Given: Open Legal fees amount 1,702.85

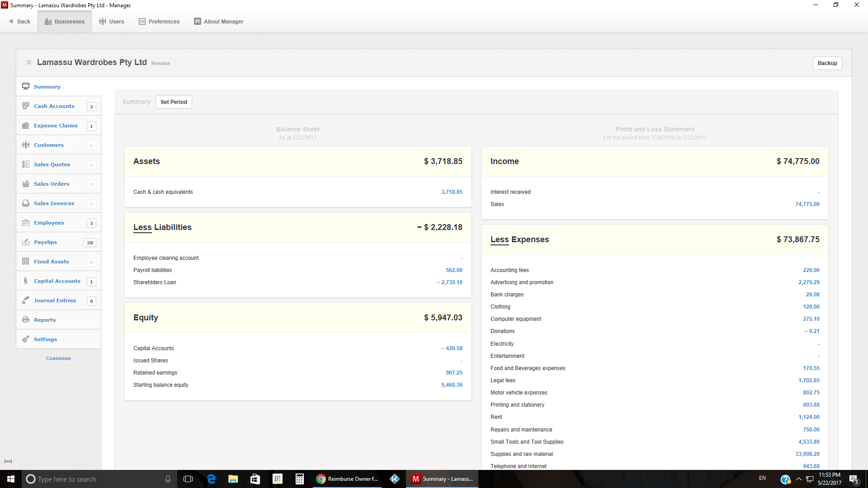Looking at the screenshot, I should tap(809, 380).
